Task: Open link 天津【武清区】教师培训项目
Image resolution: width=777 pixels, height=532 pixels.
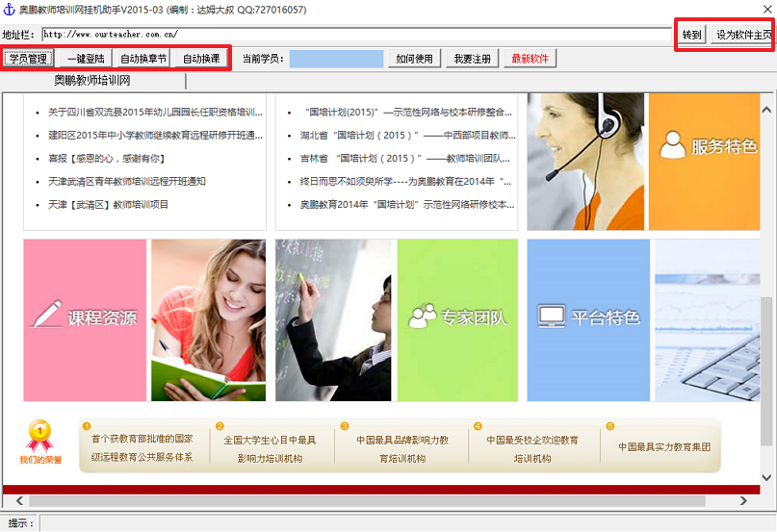Action: (108, 204)
